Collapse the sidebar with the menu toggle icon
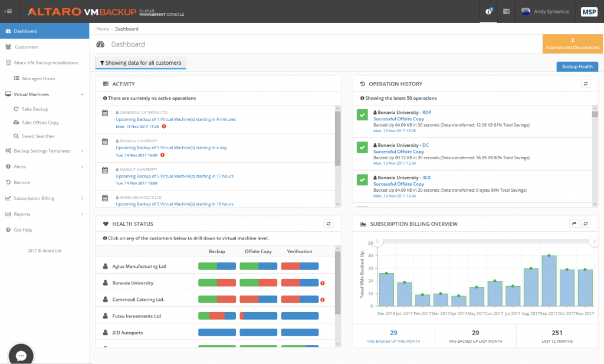Image resolution: width=604 pixels, height=364 pixels. tap(8, 11)
